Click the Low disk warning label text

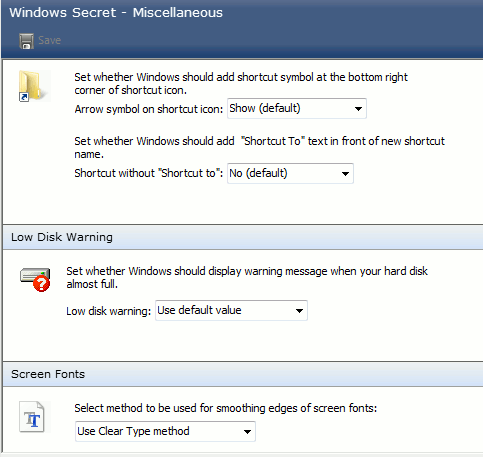tap(109, 311)
